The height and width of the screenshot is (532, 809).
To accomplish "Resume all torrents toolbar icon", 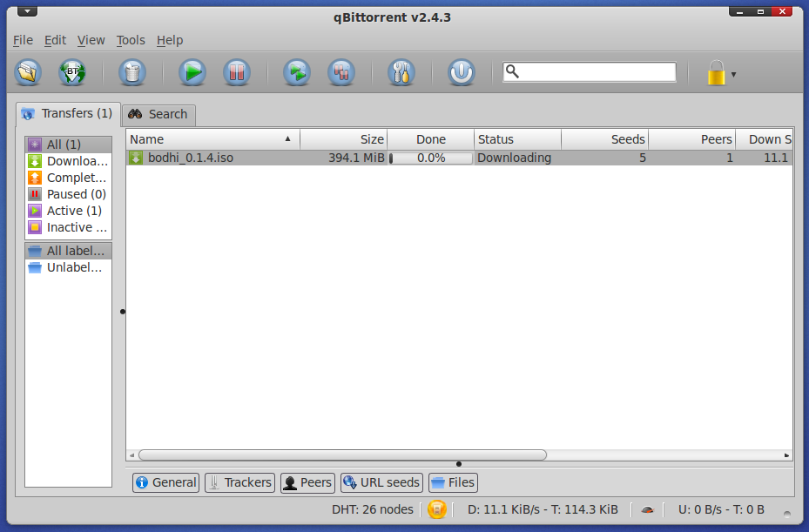I will click(297, 72).
